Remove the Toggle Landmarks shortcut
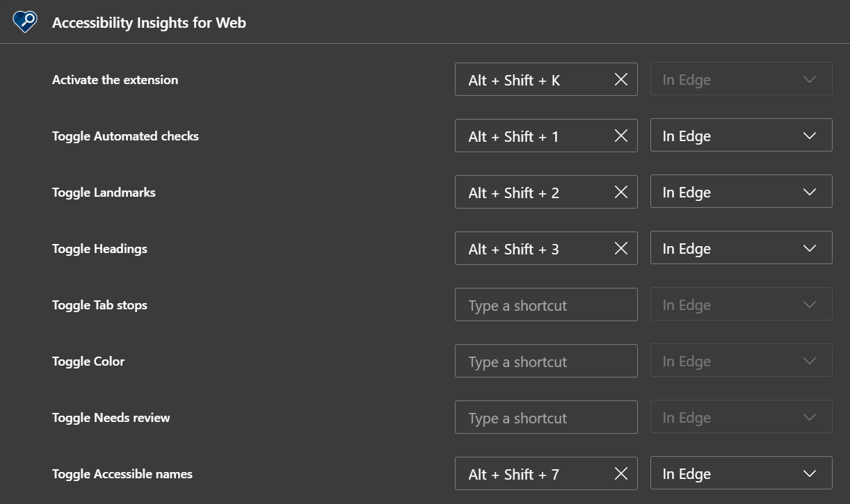The image size is (850, 504). pyautogui.click(x=621, y=193)
